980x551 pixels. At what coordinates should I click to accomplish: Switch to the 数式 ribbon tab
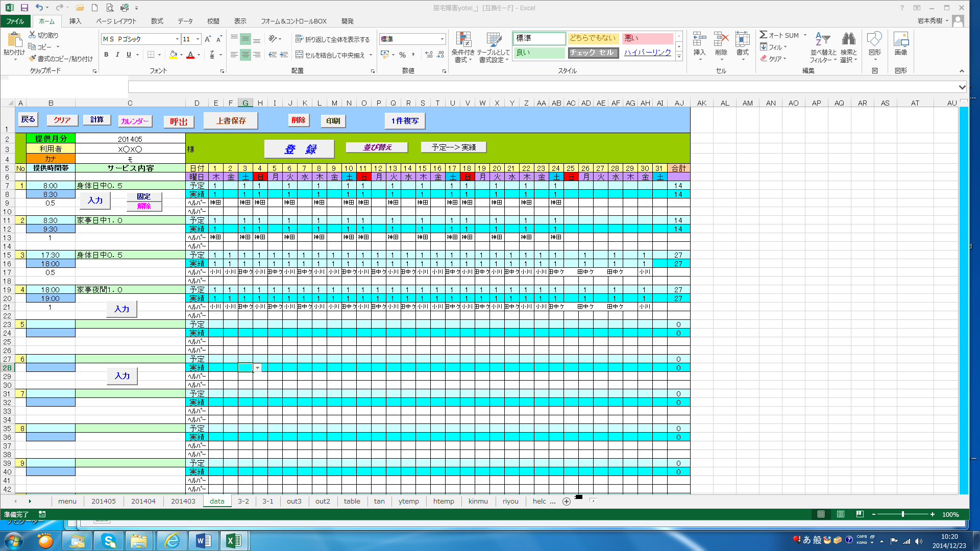pos(157,21)
